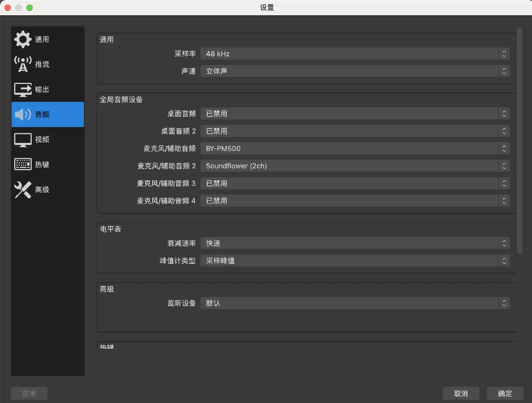This screenshot has width=532, height=403.
Task: Open the 声道 dropdown showing 立体声
Action: coord(355,71)
